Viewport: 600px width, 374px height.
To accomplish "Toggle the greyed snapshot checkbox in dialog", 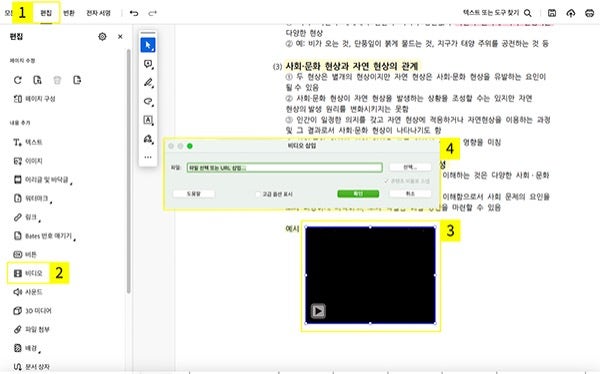I will click(x=386, y=181).
